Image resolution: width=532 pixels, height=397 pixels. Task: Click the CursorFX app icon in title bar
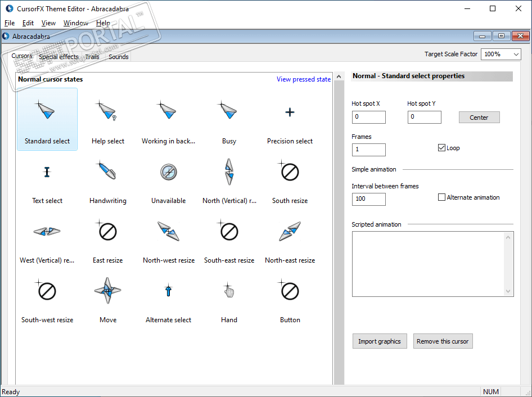coord(9,8)
